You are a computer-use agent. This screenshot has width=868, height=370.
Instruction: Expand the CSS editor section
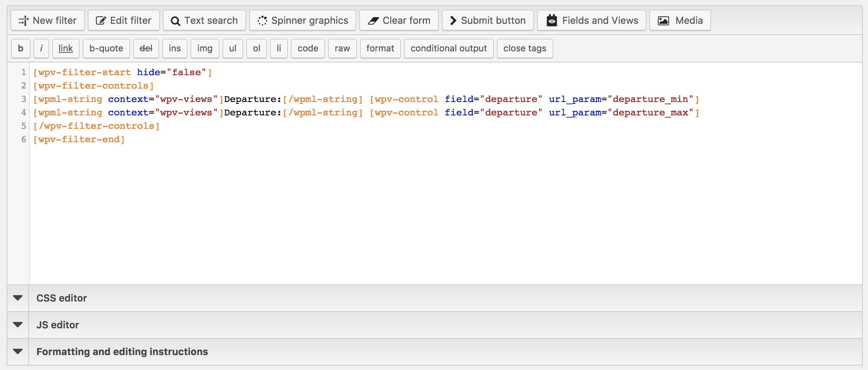coord(61,298)
